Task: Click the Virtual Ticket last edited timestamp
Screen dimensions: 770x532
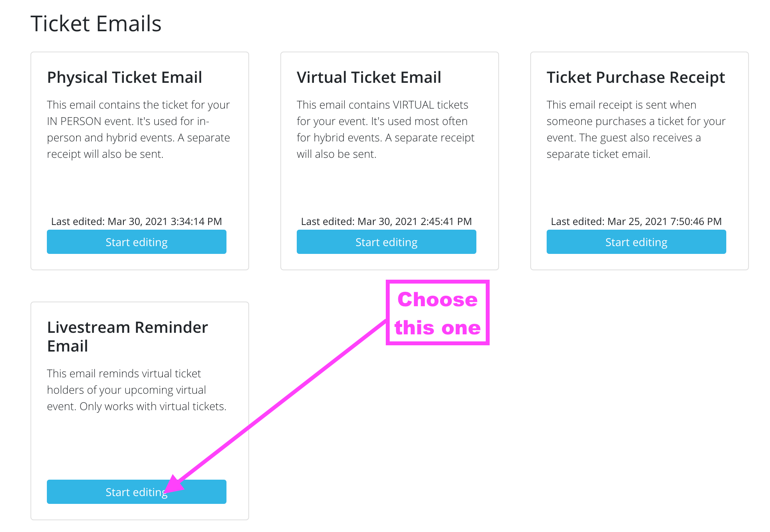Action: coord(386,221)
